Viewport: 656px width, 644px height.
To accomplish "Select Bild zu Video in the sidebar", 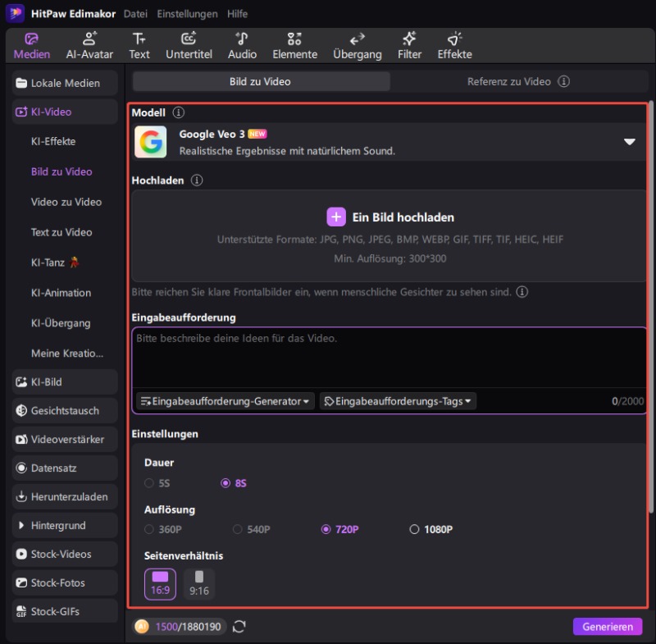I will coord(61,171).
